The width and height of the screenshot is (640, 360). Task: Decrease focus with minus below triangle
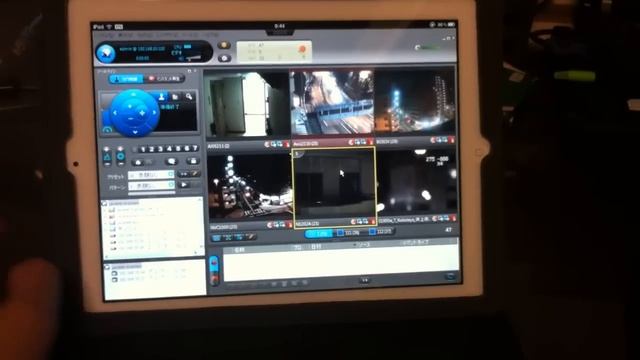point(107,164)
